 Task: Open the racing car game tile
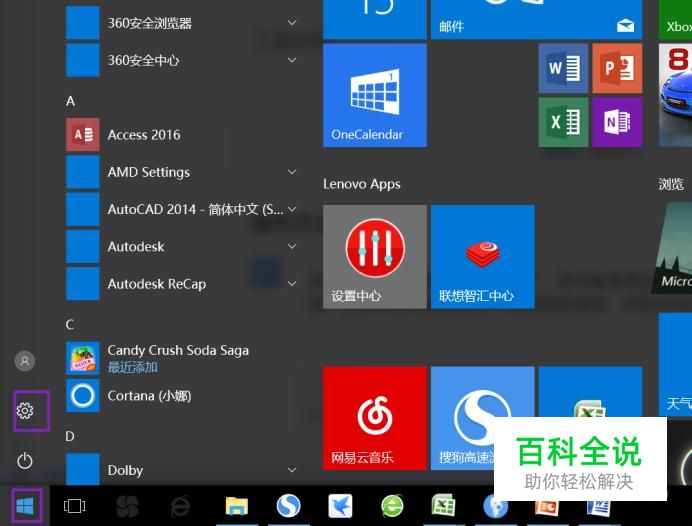click(x=675, y=95)
